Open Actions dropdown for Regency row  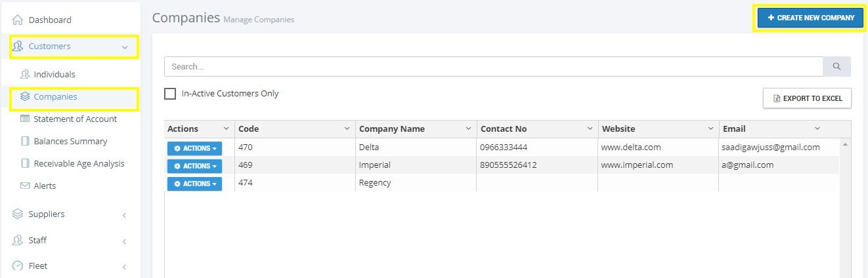(x=194, y=184)
